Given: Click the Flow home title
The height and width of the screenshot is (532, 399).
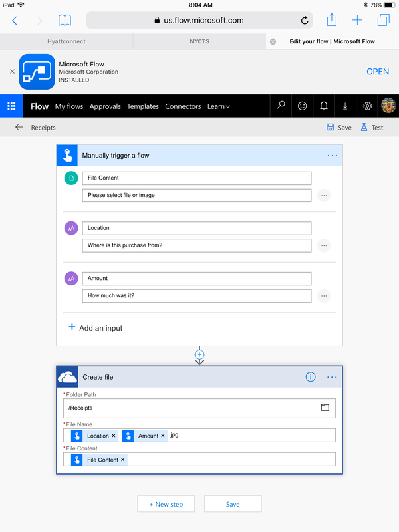Looking at the screenshot, I should 39,106.
